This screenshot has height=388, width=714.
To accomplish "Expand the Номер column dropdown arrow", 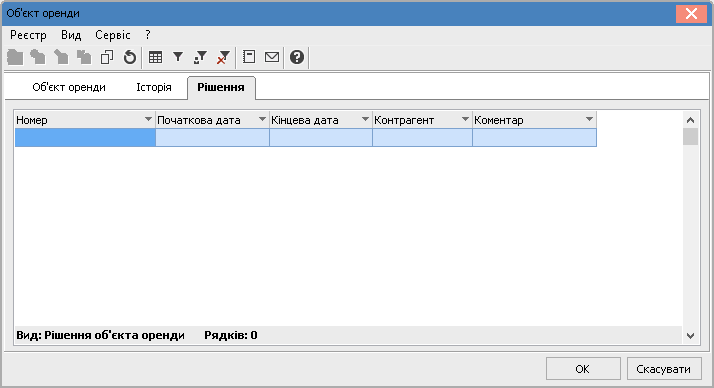I will [148, 120].
